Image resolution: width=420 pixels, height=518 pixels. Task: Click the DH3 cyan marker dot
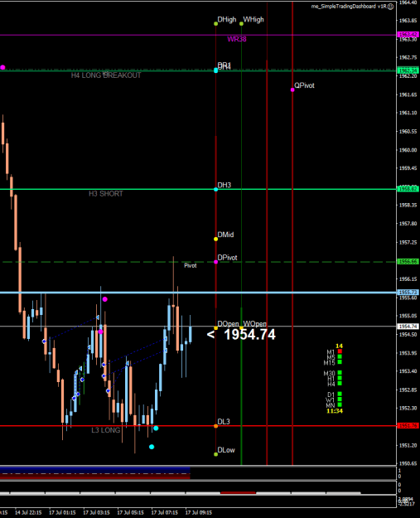[x=216, y=190]
